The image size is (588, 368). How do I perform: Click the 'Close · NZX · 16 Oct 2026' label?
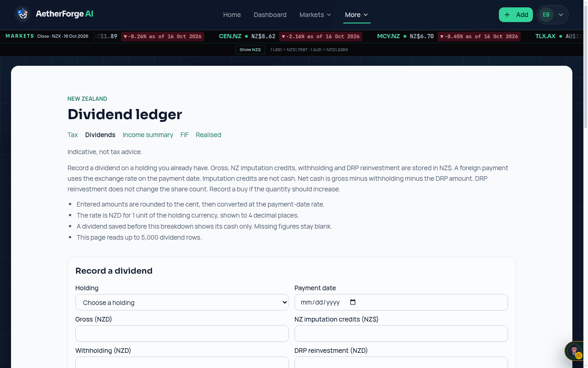coord(62,36)
